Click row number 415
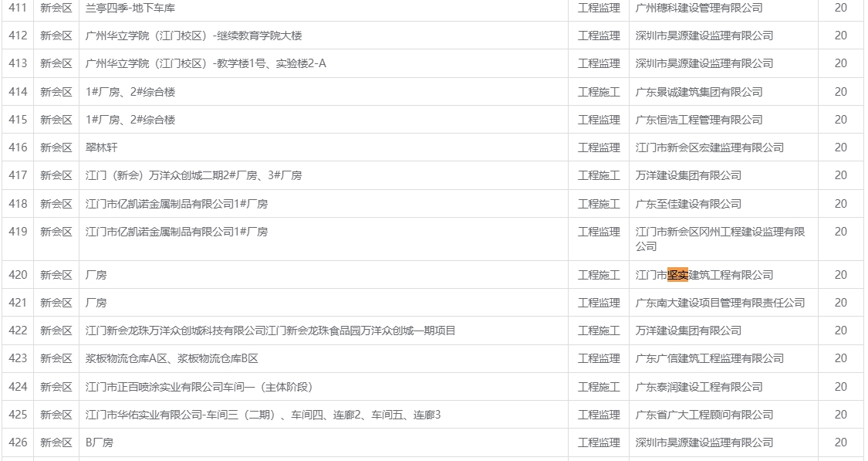The image size is (868, 461). (18, 120)
